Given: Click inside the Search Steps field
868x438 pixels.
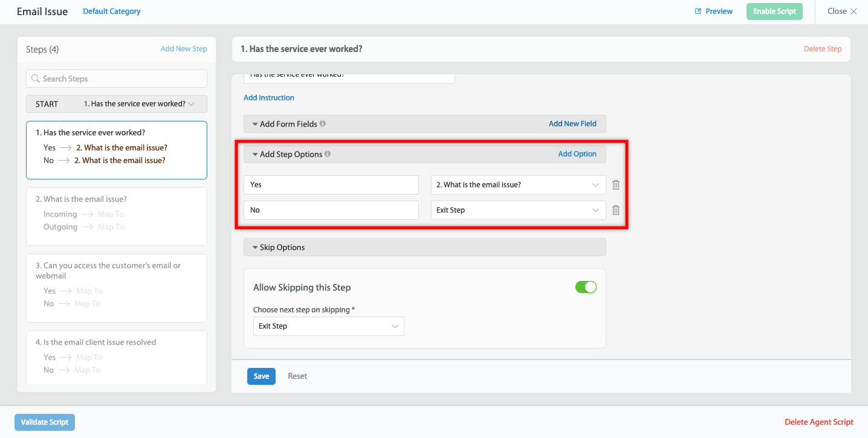Looking at the screenshot, I should pos(116,78).
